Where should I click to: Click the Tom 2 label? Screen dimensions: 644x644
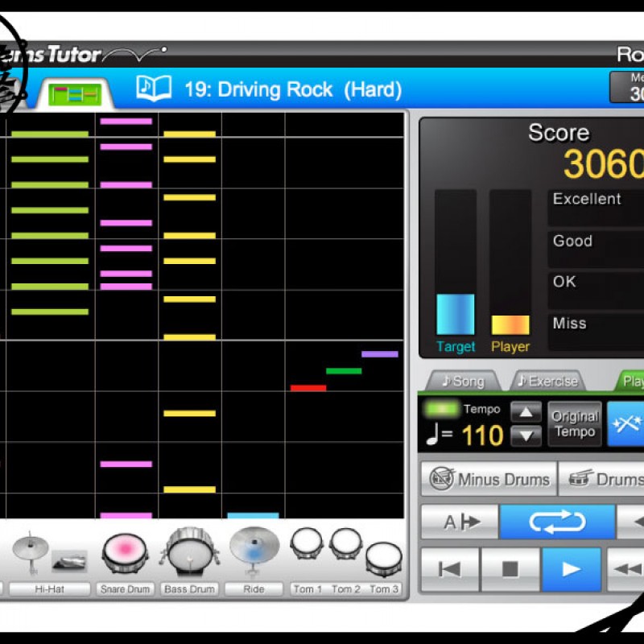point(346,589)
